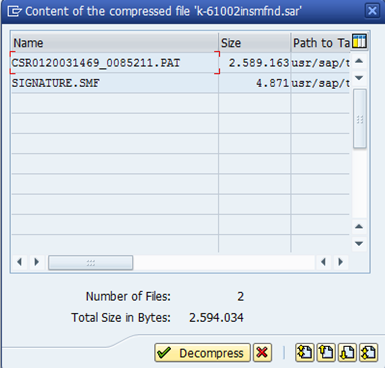385x368 pixels.
Task: Open the dialog menu icon in title bar
Action: click(x=14, y=11)
